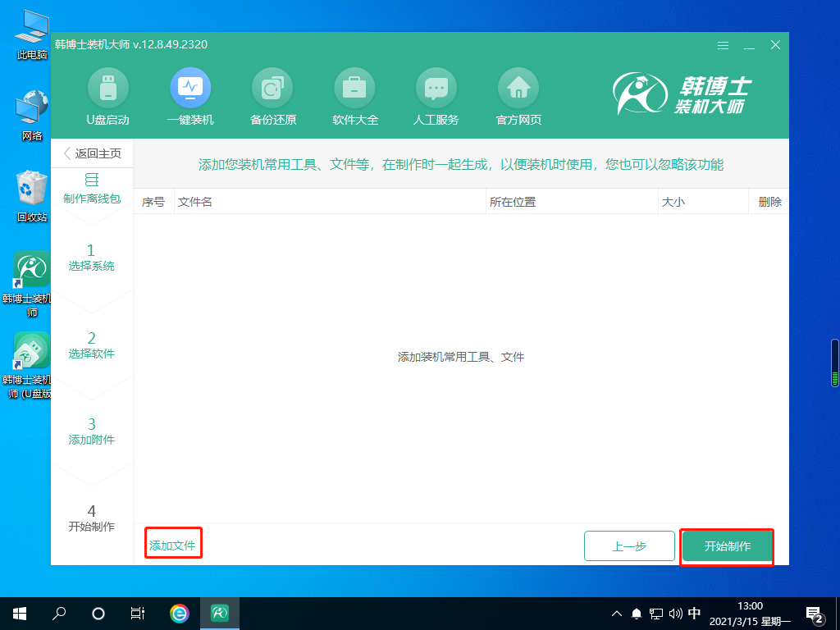840x630 pixels.
Task: Open the 备份还原 backup restore icon
Action: click(x=272, y=88)
